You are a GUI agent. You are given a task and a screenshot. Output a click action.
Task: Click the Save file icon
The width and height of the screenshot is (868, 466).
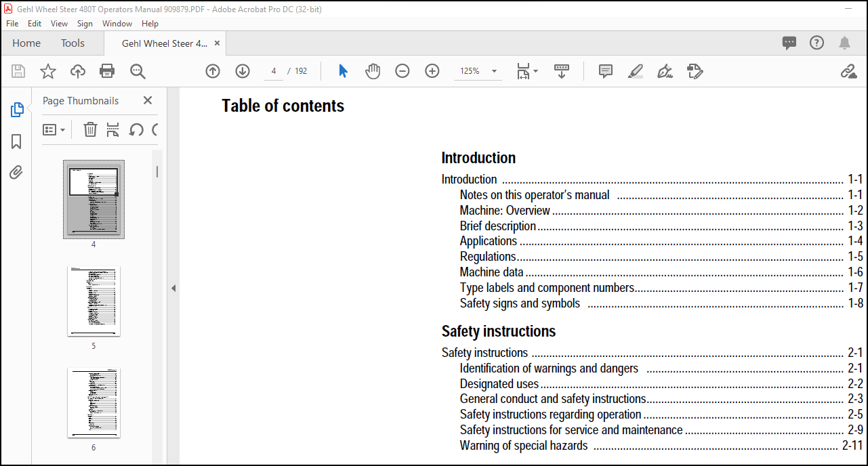(x=18, y=71)
